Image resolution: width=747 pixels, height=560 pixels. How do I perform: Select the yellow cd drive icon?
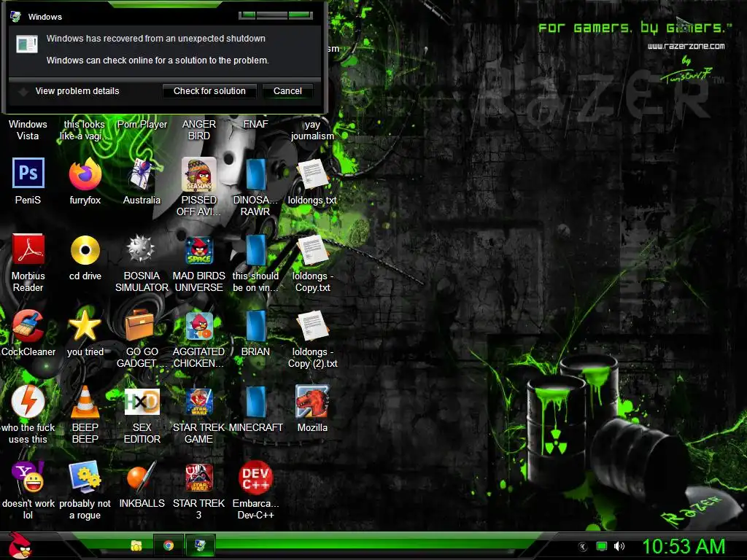pos(85,250)
